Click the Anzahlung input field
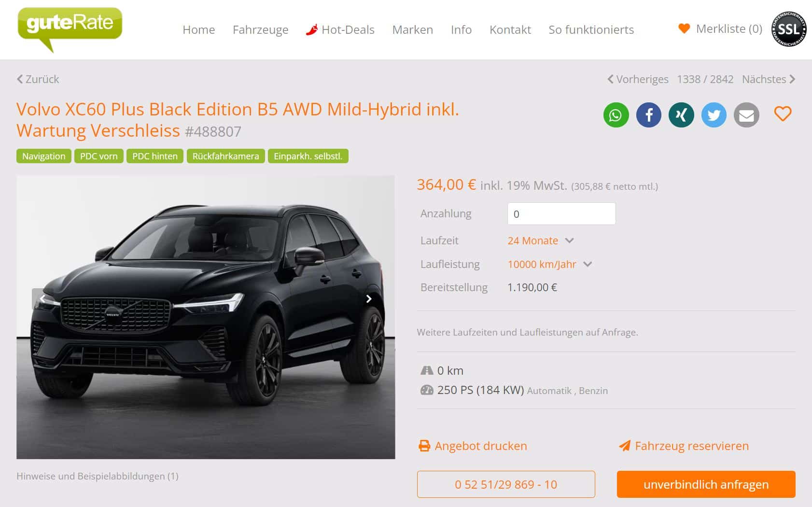Image resolution: width=812 pixels, height=507 pixels. coord(561,213)
